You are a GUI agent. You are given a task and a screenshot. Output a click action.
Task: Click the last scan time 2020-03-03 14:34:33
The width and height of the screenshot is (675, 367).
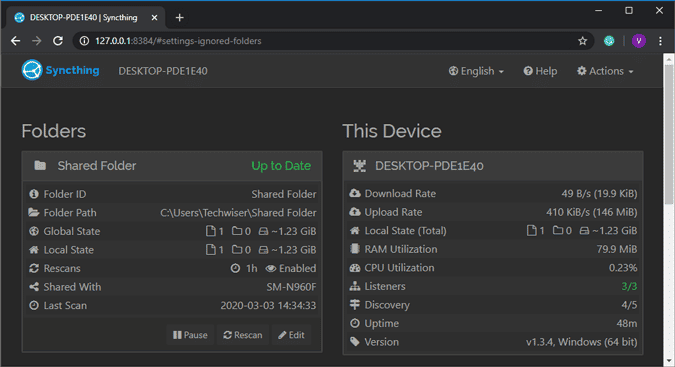[x=268, y=305]
